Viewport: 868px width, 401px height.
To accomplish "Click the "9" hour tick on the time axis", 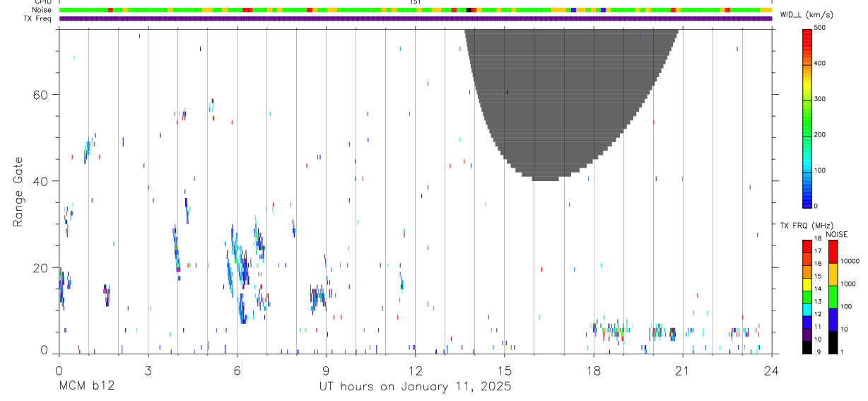I will point(326,369).
